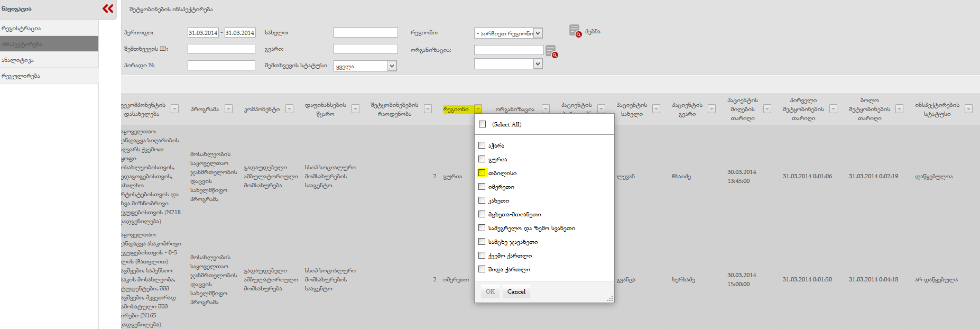
Task: Click filter icon on პაციენტის გვარი column
Action: point(711,109)
